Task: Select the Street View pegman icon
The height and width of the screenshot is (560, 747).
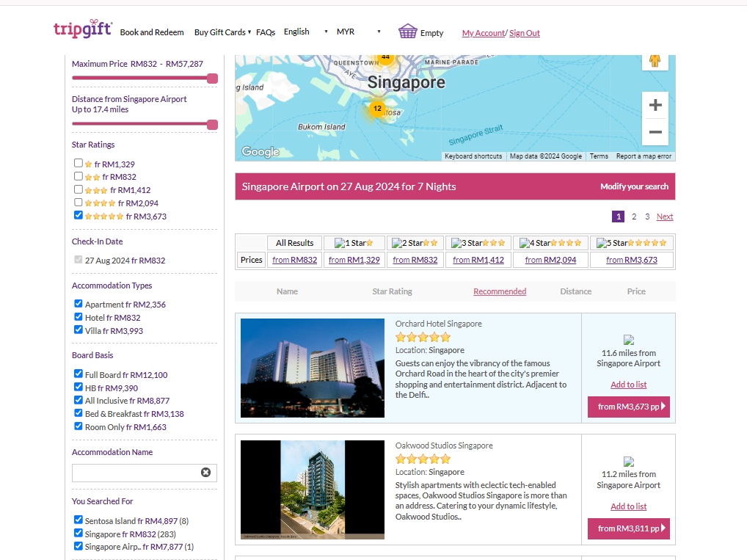Action: tap(655, 61)
